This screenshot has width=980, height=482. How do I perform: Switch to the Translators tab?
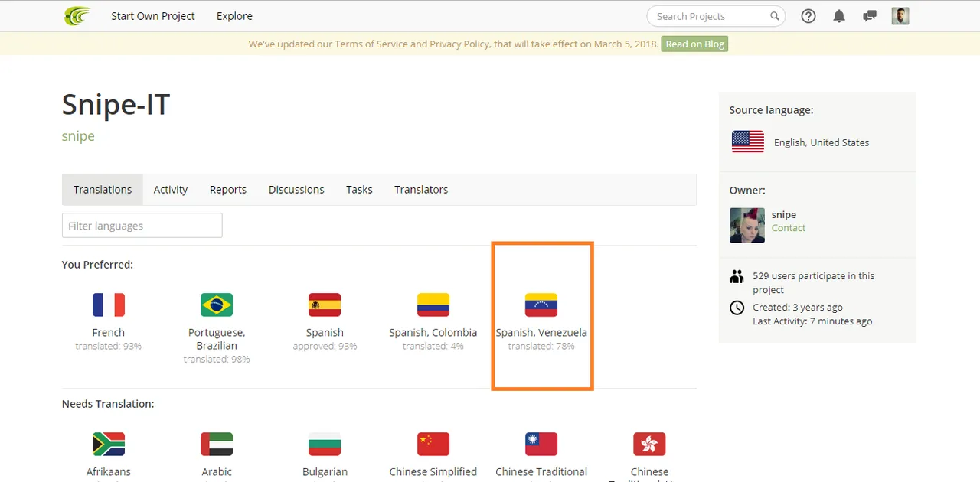click(x=421, y=190)
